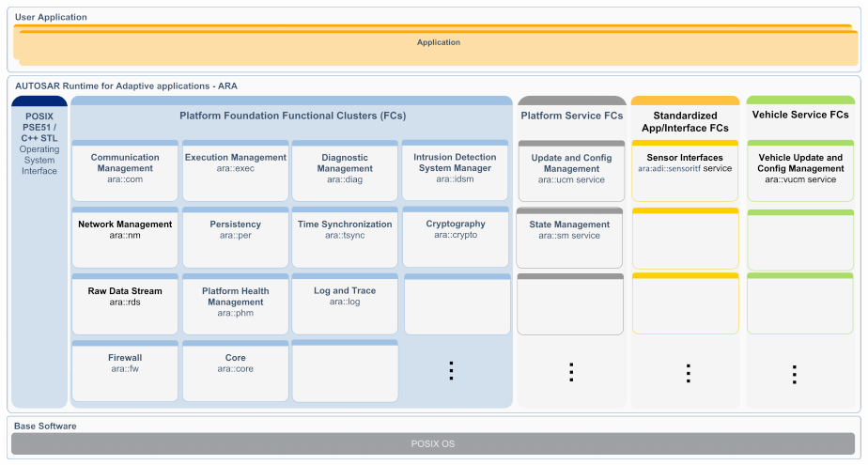
Task: Click Platform Foundation Functional Clusters (FCs) title
Action: [x=293, y=116]
